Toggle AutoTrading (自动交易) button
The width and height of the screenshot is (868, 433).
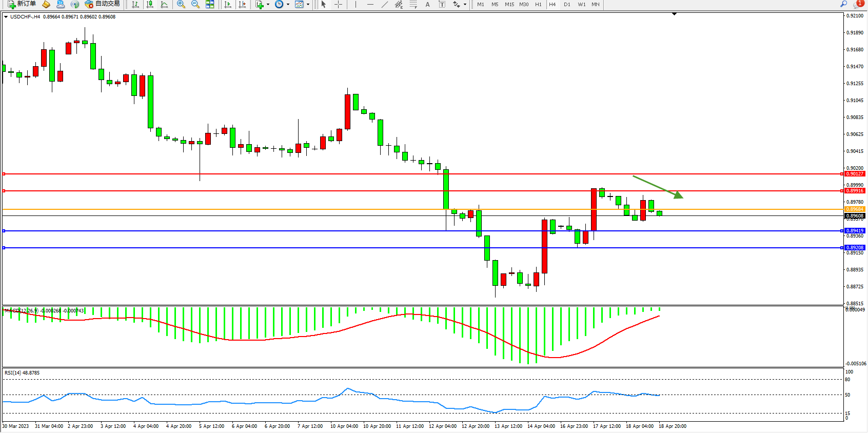(x=103, y=4)
